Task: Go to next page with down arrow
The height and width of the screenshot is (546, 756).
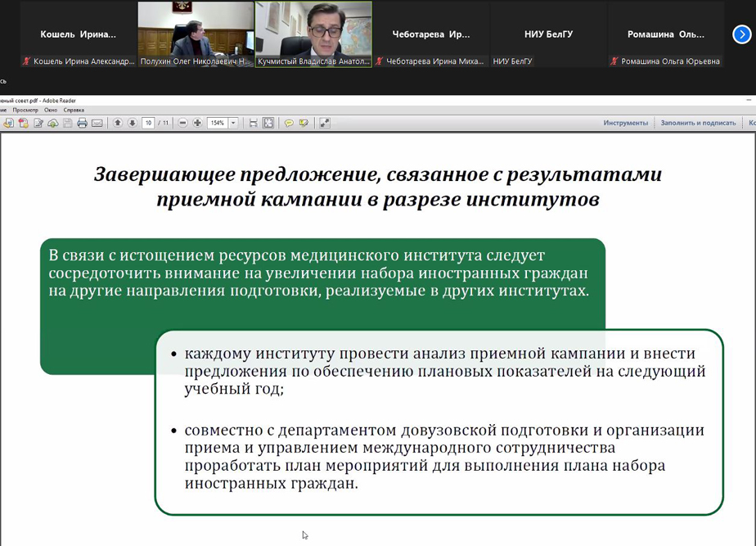Action: click(132, 123)
